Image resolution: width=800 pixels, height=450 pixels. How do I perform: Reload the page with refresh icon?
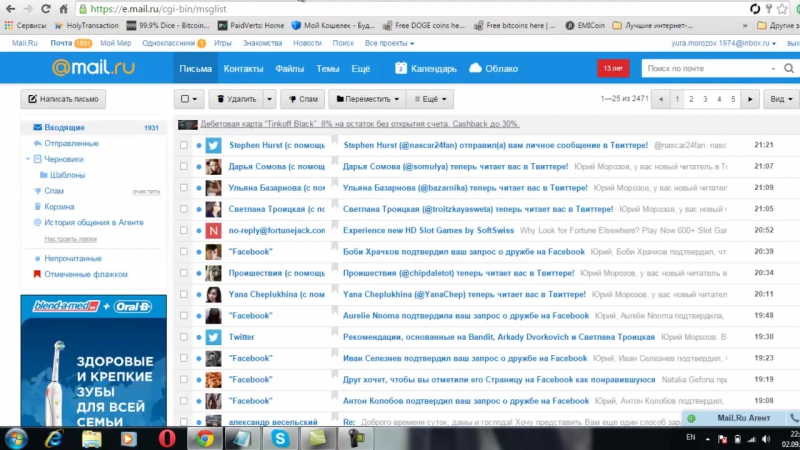pos(46,9)
